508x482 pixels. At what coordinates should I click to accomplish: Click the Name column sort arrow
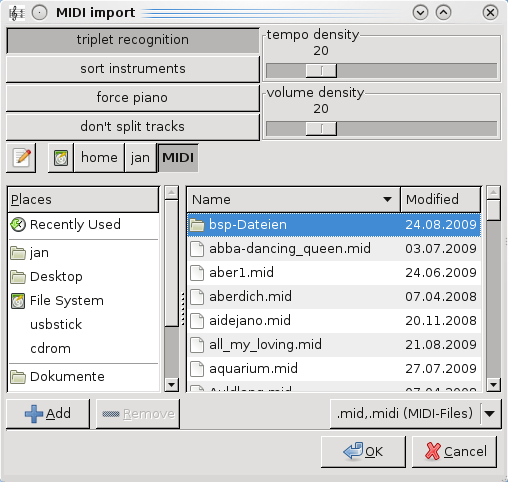(387, 200)
